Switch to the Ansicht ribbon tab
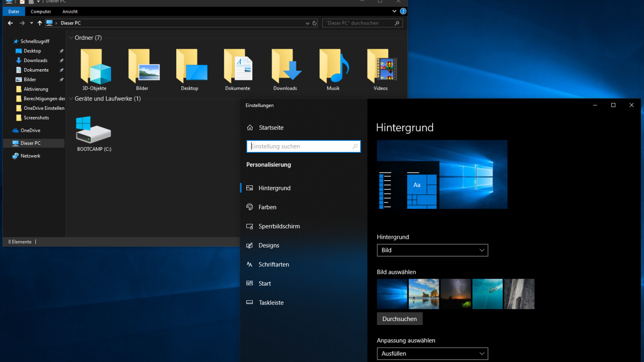Screen dimensions: 644x362 [x=70, y=11]
